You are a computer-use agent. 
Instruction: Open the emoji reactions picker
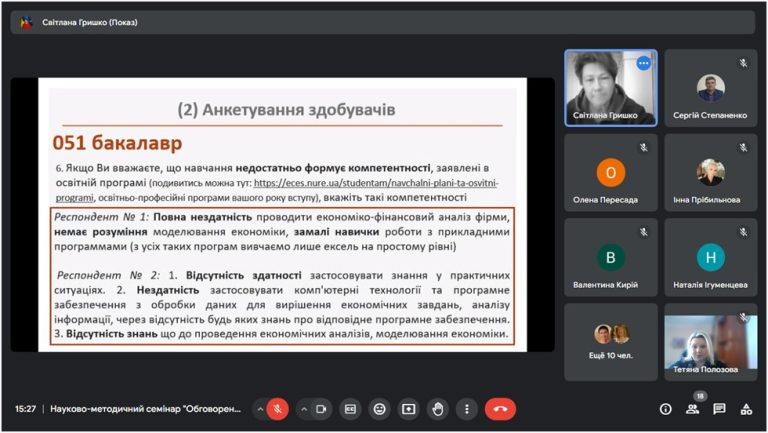pos(379,409)
